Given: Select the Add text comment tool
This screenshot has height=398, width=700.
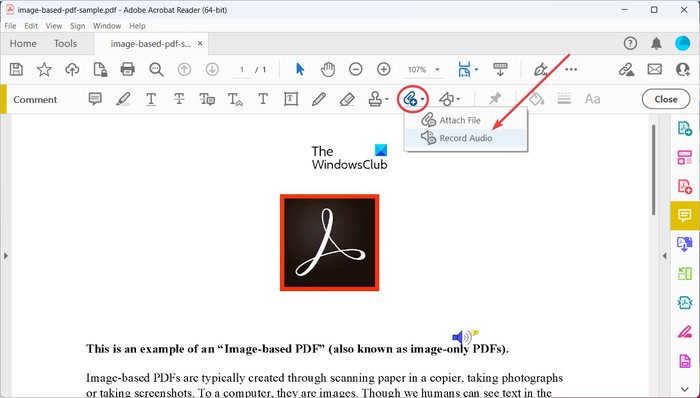Looking at the screenshot, I should tap(263, 99).
